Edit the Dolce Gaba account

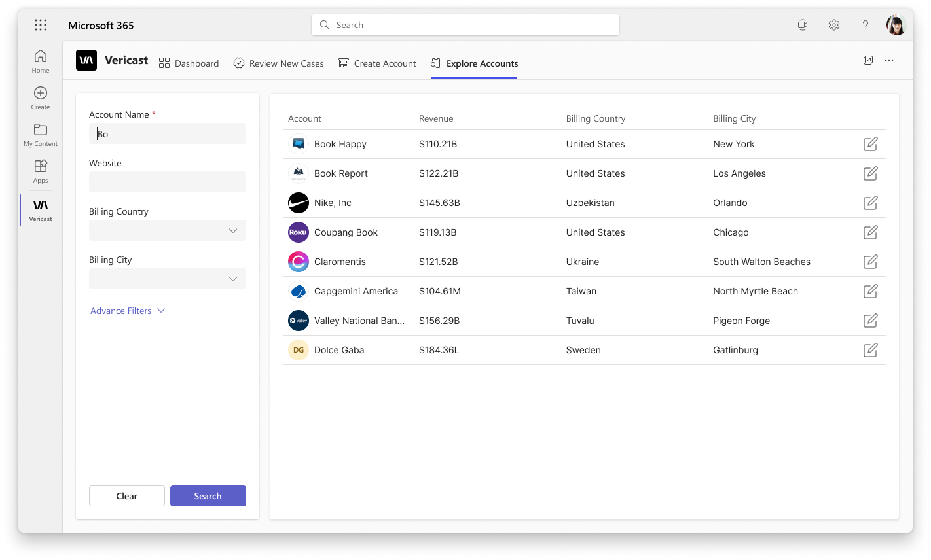point(870,350)
